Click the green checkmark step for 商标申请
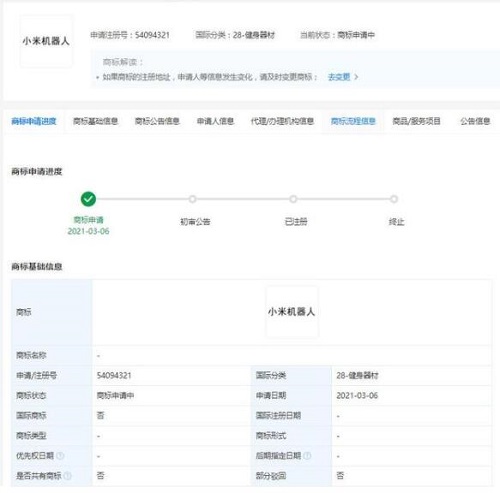 pos(88,199)
